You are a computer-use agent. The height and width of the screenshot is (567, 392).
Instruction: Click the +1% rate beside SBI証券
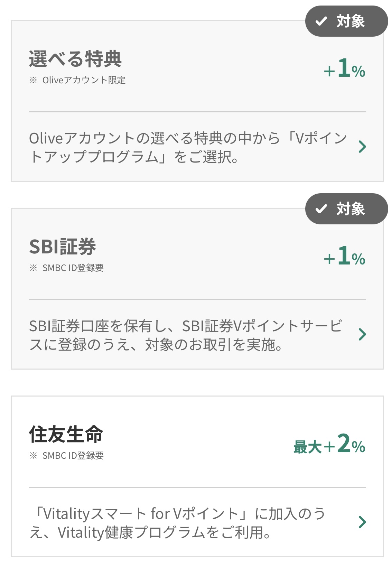344,256
